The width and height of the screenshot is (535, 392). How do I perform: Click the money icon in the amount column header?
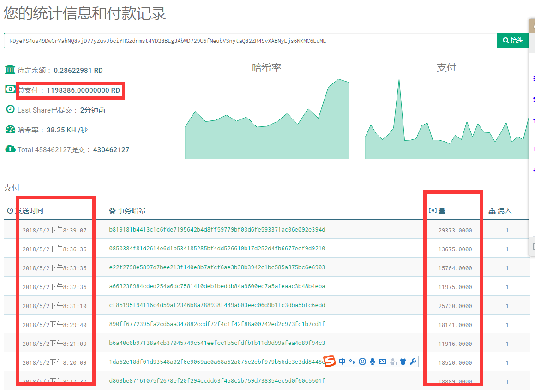(x=433, y=211)
